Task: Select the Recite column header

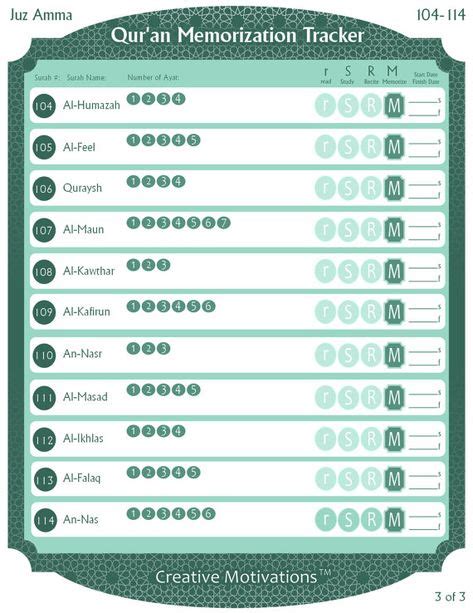Action: (371, 75)
